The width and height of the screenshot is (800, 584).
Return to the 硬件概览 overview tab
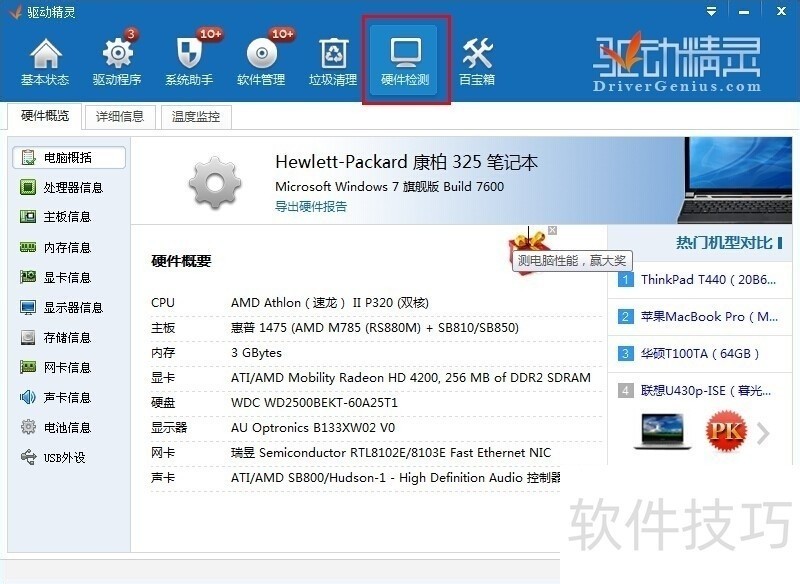43,116
